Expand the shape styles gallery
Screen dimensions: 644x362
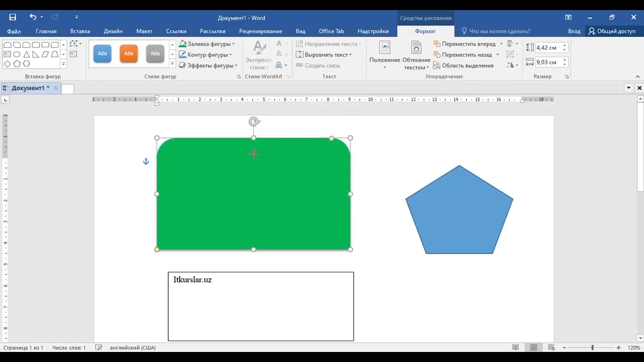173,64
